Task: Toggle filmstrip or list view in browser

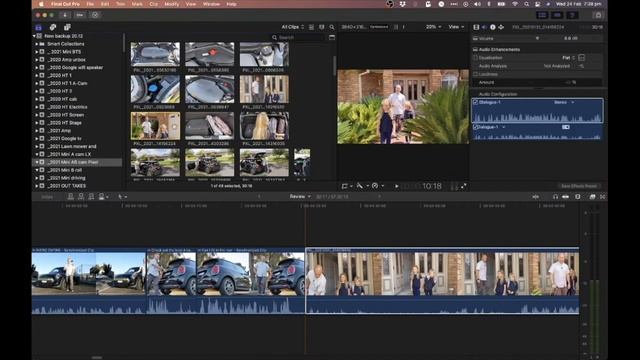Action: coord(311,27)
